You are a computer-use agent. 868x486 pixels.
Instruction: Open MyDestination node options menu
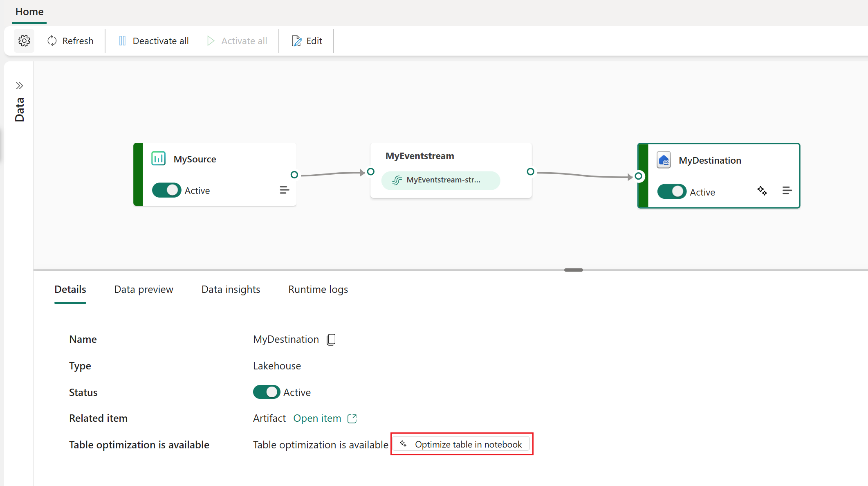point(787,191)
